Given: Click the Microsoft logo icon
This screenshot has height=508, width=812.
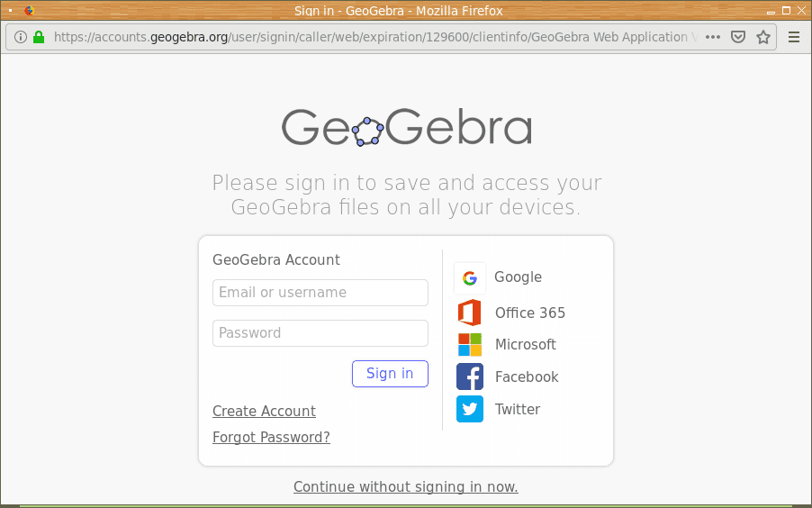Looking at the screenshot, I should [x=470, y=345].
